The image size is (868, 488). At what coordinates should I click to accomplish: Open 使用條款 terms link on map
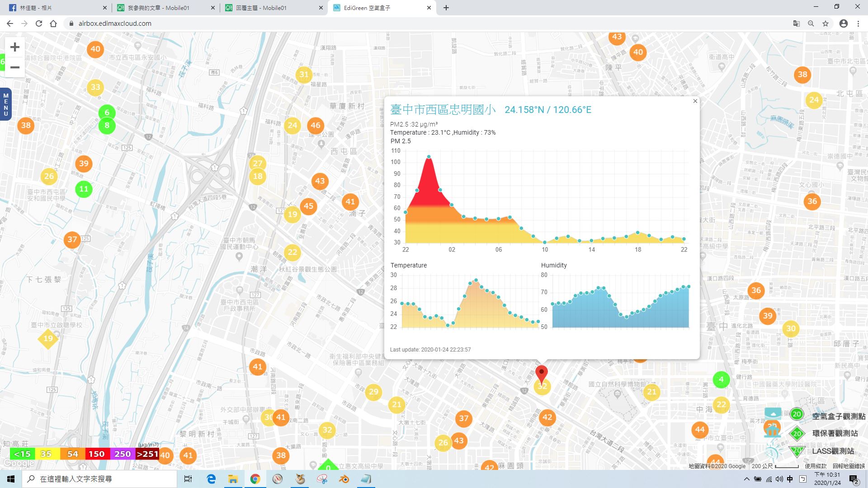coord(816,466)
